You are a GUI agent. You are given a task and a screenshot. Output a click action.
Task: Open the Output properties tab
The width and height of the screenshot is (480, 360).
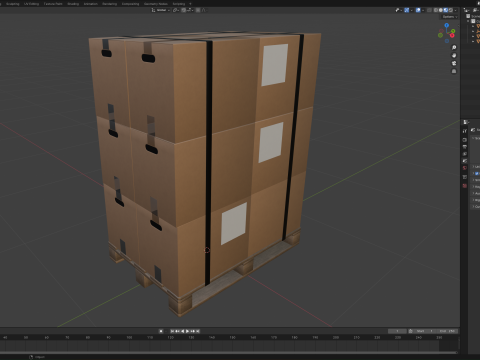(465, 147)
